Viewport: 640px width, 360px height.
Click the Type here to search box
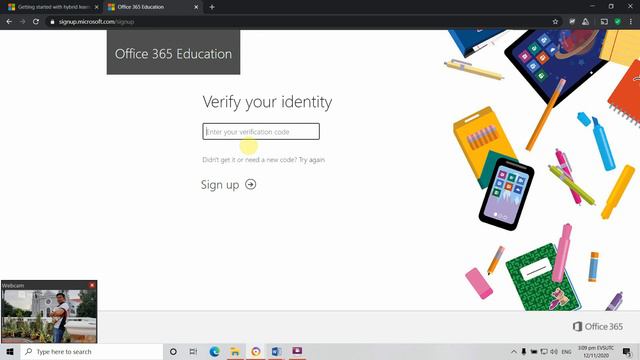click(92, 351)
